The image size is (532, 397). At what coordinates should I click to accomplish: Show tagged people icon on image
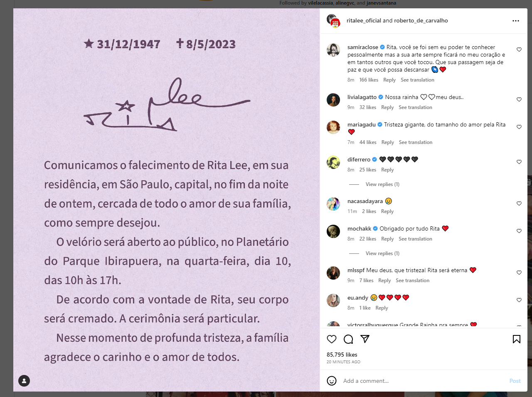pyautogui.click(x=24, y=381)
